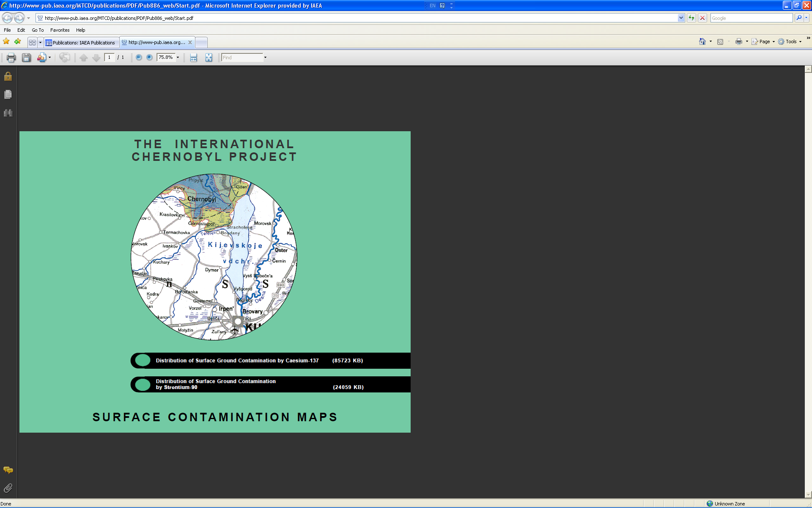This screenshot has height=508, width=812.
Task: Open the Edit menu
Action: pyautogui.click(x=21, y=30)
